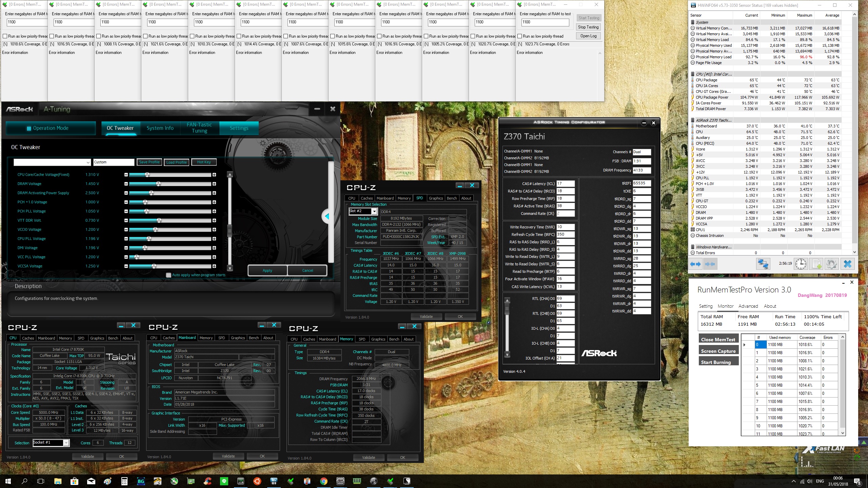This screenshot has width=868, height=488.
Task: Switch to System Info tab in A-Tuning
Action: click(160, 128)
